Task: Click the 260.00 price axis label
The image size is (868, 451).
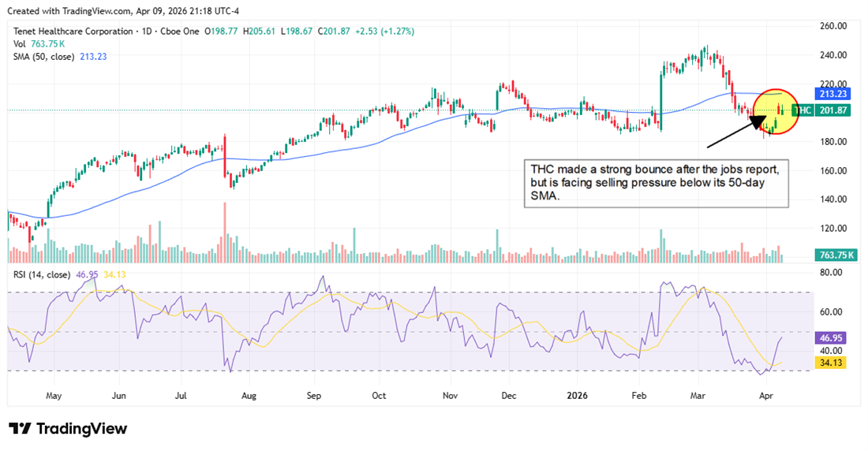Action: [832, 26]
